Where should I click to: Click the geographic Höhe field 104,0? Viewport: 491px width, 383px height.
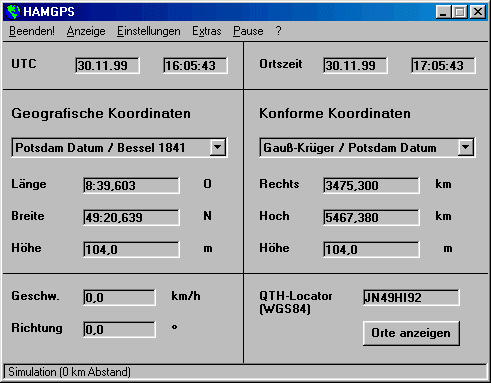click(x=131, y=249)
